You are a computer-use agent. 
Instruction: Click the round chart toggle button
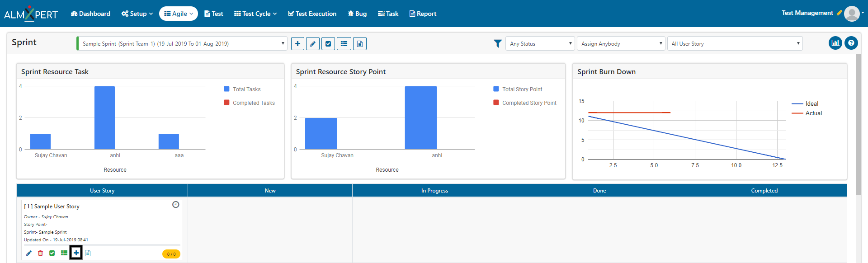coord(835,43)
